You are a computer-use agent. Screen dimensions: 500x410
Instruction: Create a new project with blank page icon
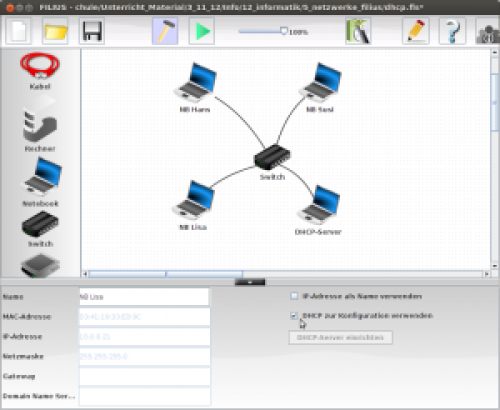(x=18, y=31)
